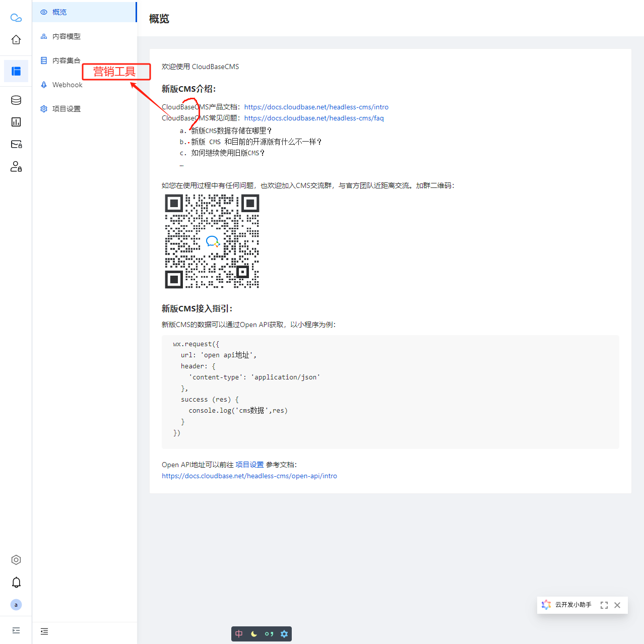
Task: Click the 云开发小助手 assistant logo
Action: point(546,605)
